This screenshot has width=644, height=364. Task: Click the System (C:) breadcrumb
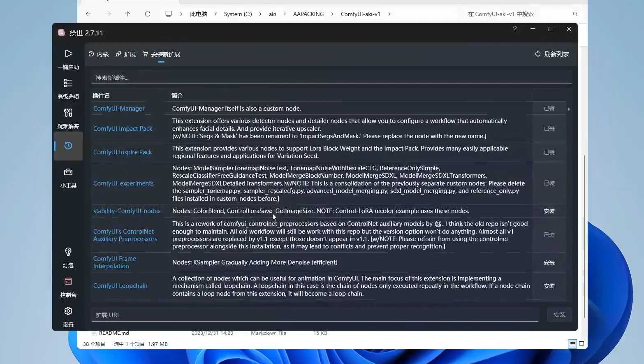[x=238, y=14]
